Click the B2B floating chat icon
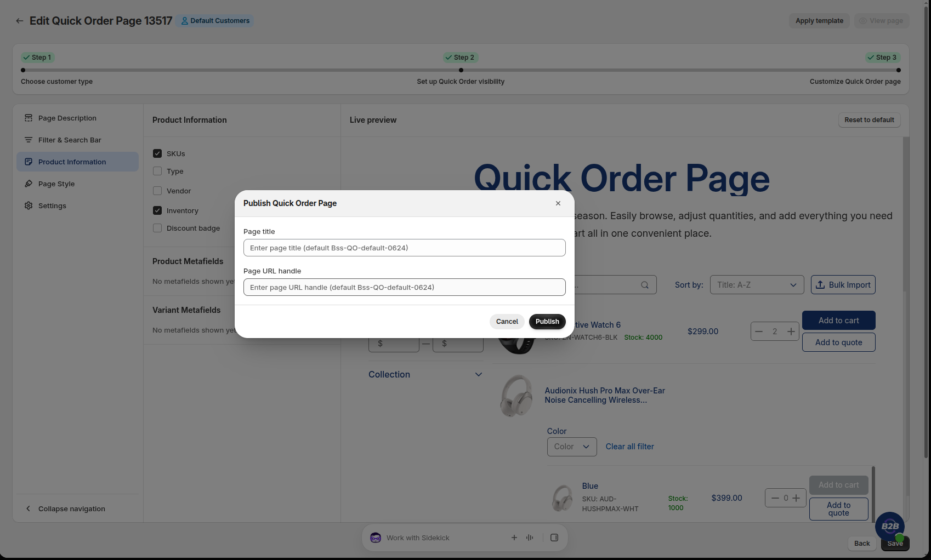 [889, 527]
